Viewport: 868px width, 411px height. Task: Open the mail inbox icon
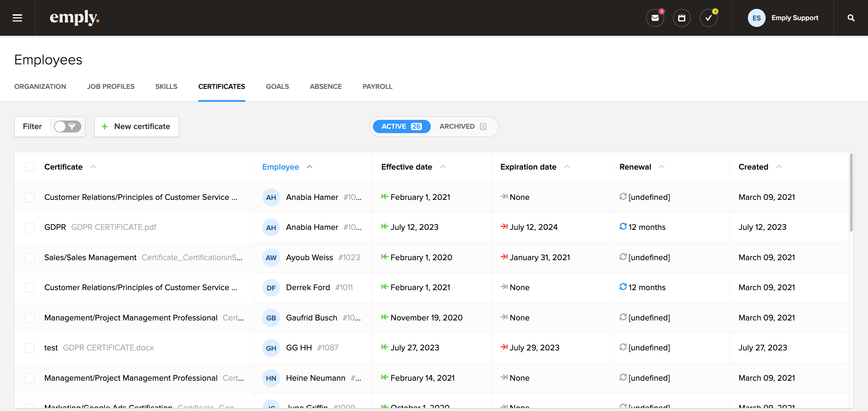[x=655, y=18]
